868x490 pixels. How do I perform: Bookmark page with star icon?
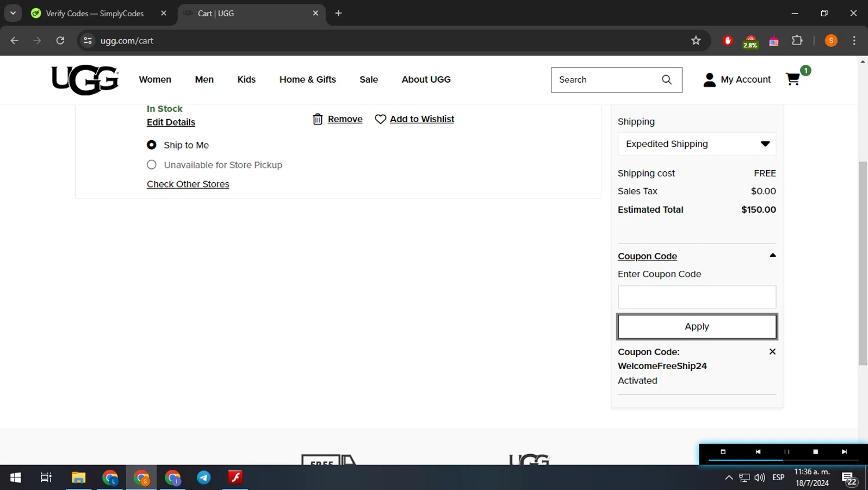click(696, 40)
